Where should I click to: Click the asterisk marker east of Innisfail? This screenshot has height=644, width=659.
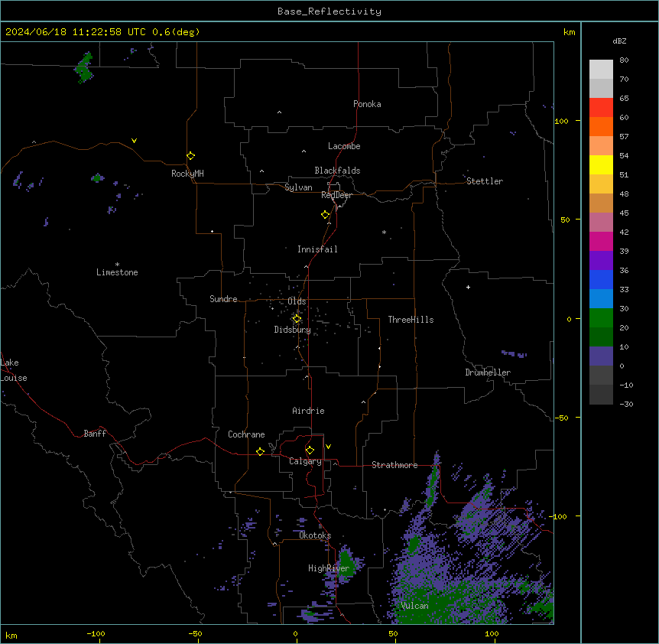pos(384,232)
